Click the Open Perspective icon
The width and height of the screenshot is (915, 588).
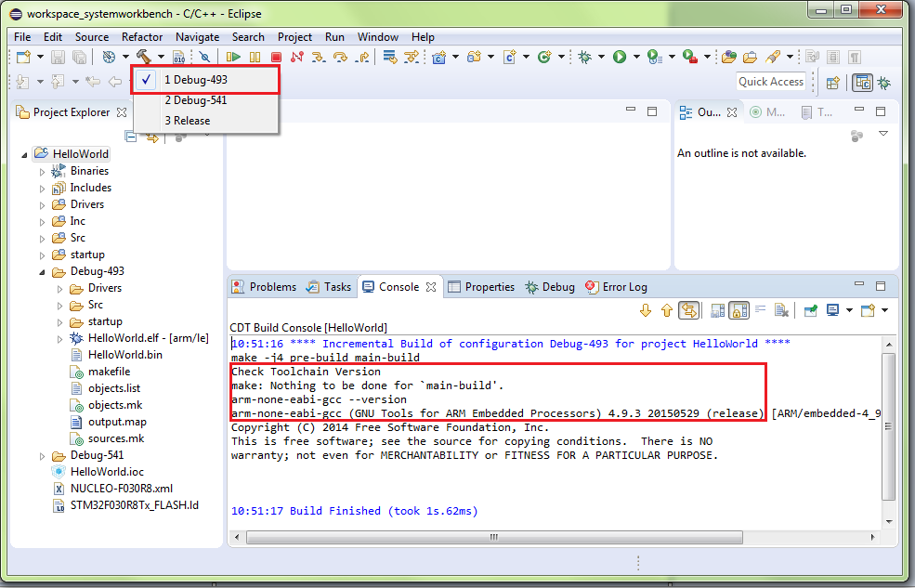[833, 83]
